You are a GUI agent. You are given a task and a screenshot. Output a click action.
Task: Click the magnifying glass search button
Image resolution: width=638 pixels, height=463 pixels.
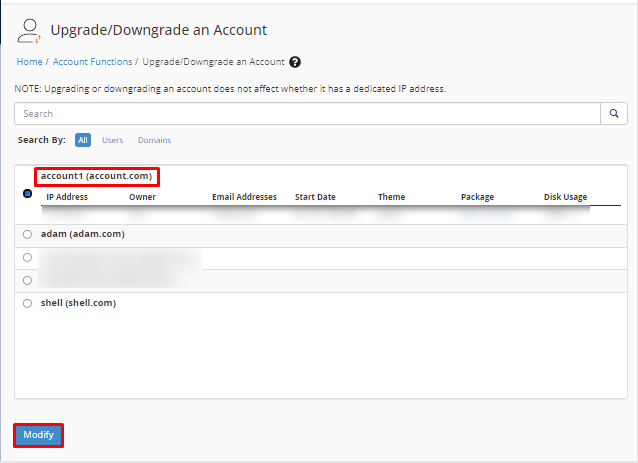pos(614,114)
